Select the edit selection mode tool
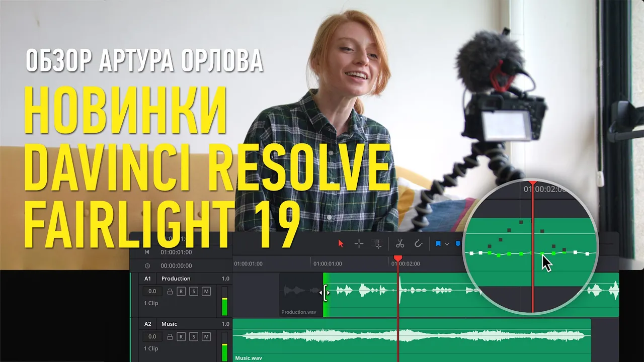This screenshot has height=362, width=644. point(377,244)
